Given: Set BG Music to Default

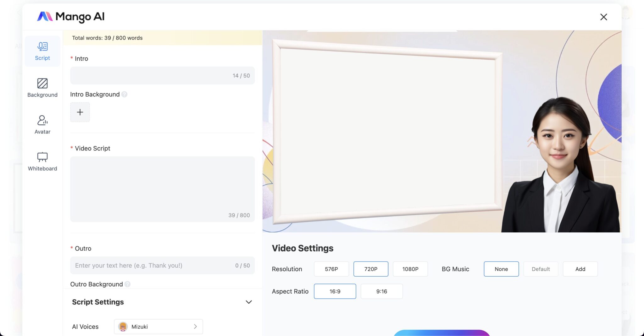Looking at the screenshot, I should (541, 269).
